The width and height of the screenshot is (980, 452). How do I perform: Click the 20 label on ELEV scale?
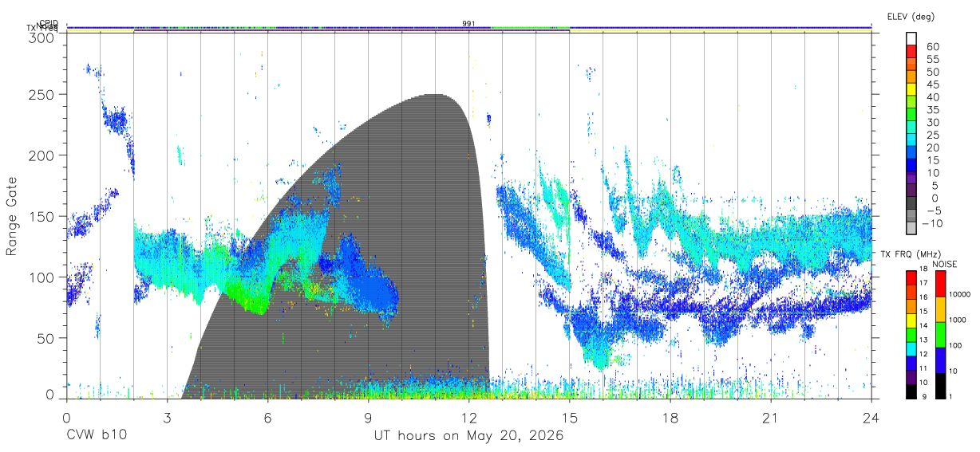click(932, 147)
